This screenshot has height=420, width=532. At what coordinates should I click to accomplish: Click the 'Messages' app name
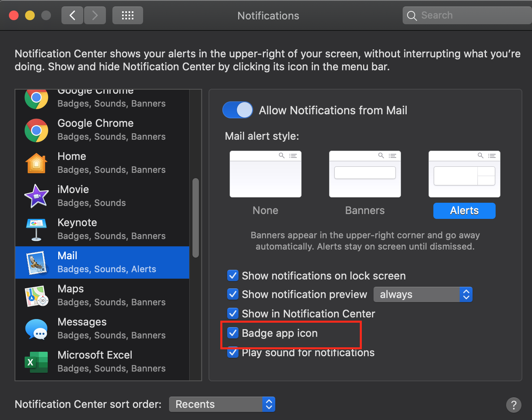(82, 322)
